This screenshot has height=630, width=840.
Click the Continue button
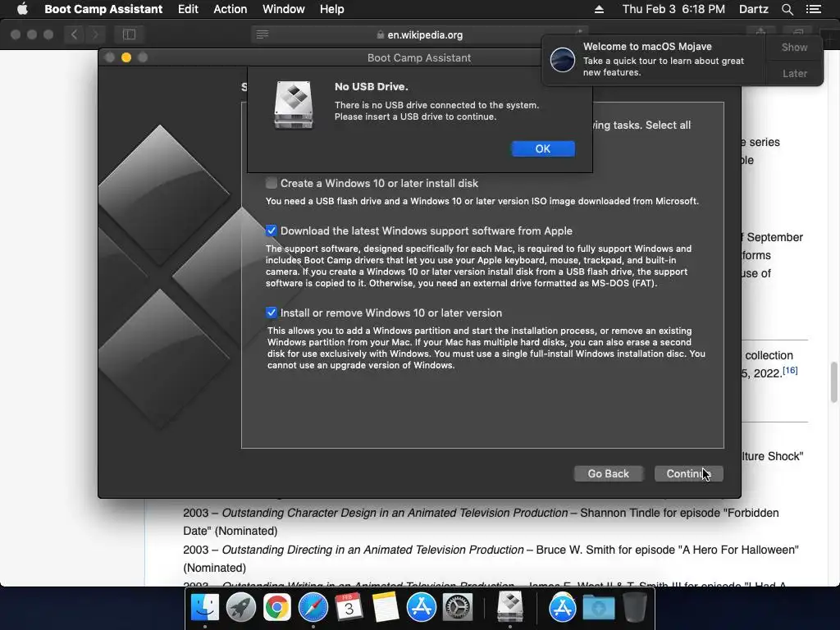coord(688,473)
